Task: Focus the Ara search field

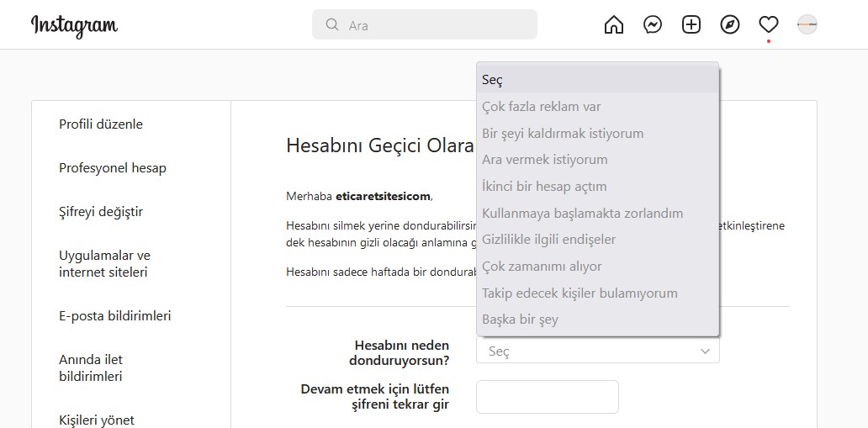Action: tap(425, 25)
